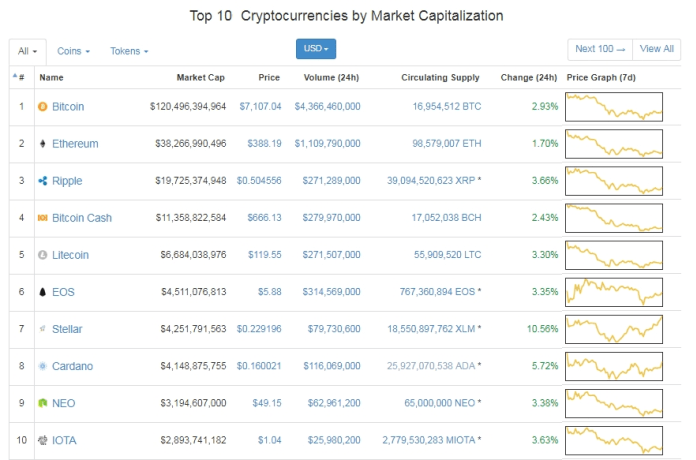Open the Tokens dropdown menu

[x=129, y=50]
